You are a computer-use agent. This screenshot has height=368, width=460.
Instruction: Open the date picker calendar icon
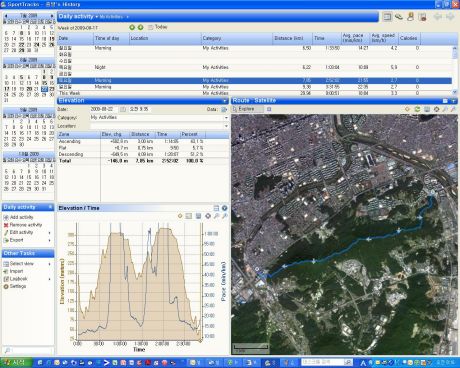(x=123, y=109)
